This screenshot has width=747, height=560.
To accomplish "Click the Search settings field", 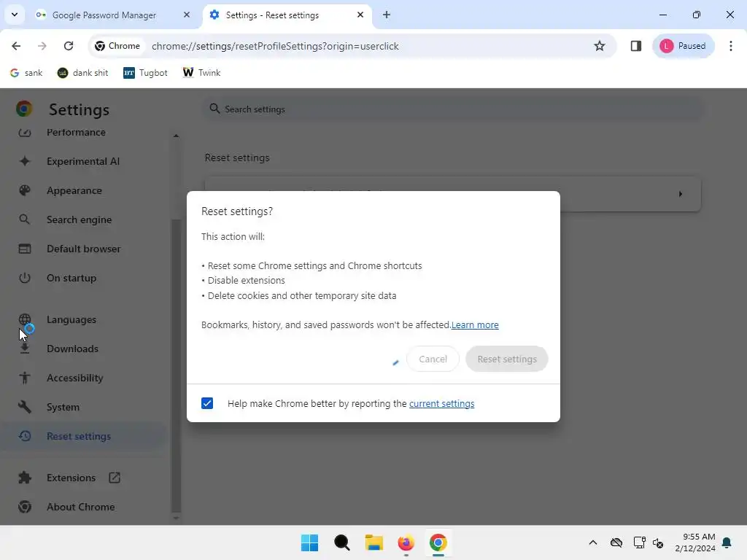I will pyautogui.click(x=452, y=109).
